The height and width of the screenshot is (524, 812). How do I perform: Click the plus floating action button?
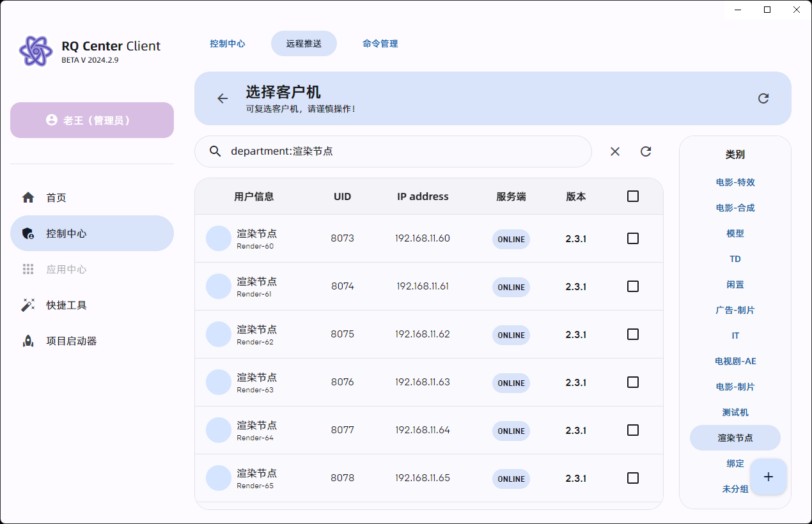click(x=769, y=477)
